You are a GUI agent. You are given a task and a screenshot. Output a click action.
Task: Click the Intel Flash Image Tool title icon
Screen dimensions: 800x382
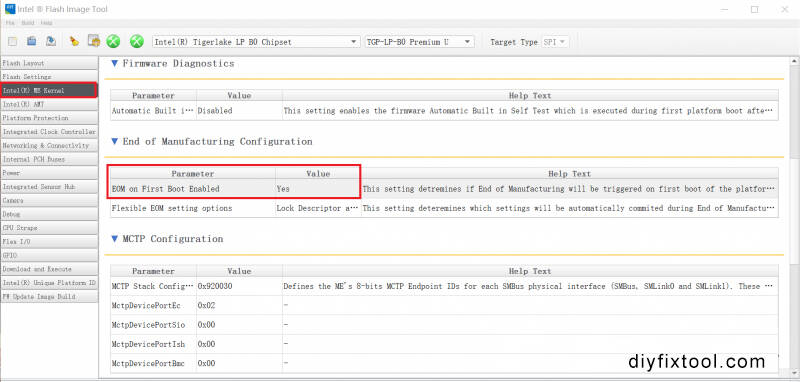(x=10, y=9)
